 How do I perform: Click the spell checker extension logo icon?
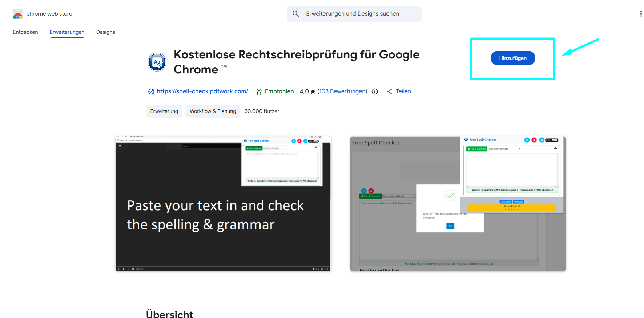(x=157, y=62)
